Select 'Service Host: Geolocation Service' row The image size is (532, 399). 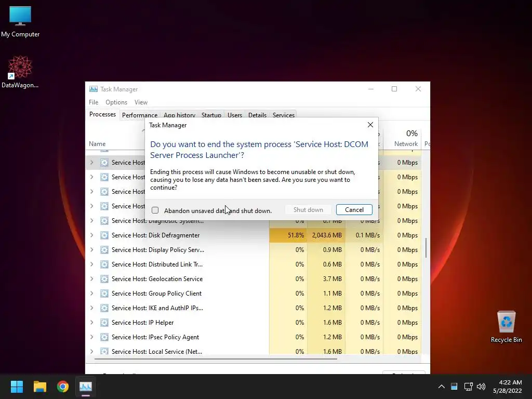254,279
